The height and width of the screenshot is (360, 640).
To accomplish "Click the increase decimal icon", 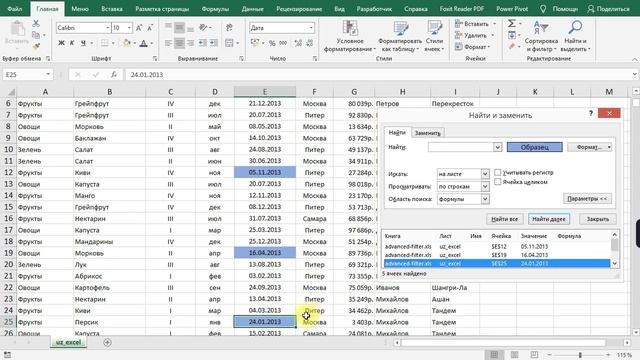I will 298,43.
